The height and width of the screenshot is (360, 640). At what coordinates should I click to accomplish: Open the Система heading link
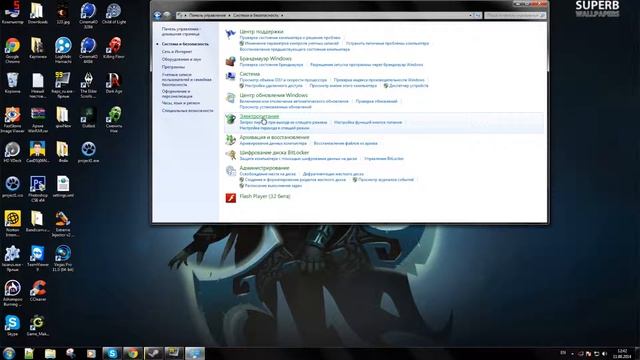tap(250, 74)
